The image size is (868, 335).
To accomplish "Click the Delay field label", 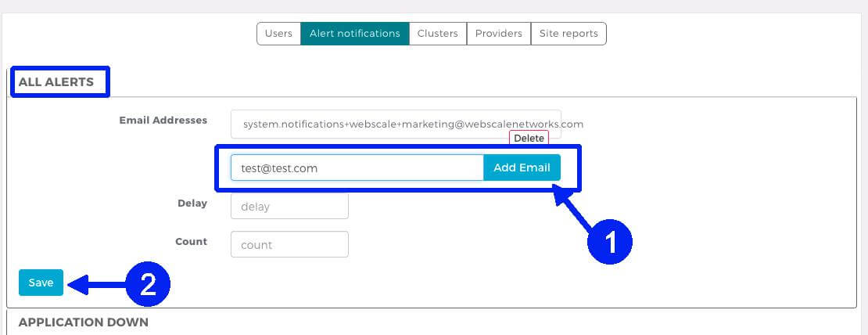I will [x=192, y=204].
